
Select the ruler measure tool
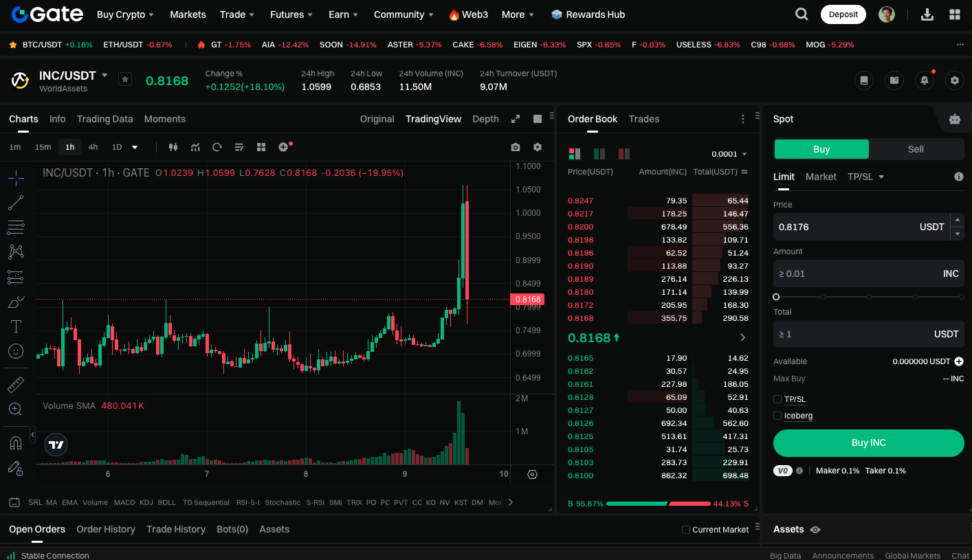pyautogui.click(x=16, y=384)
